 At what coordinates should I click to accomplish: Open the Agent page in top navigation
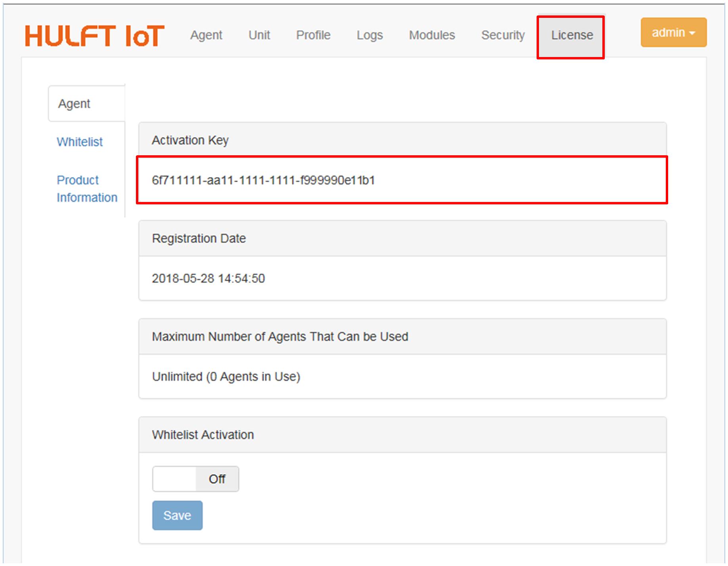click(x=206, y=35)
